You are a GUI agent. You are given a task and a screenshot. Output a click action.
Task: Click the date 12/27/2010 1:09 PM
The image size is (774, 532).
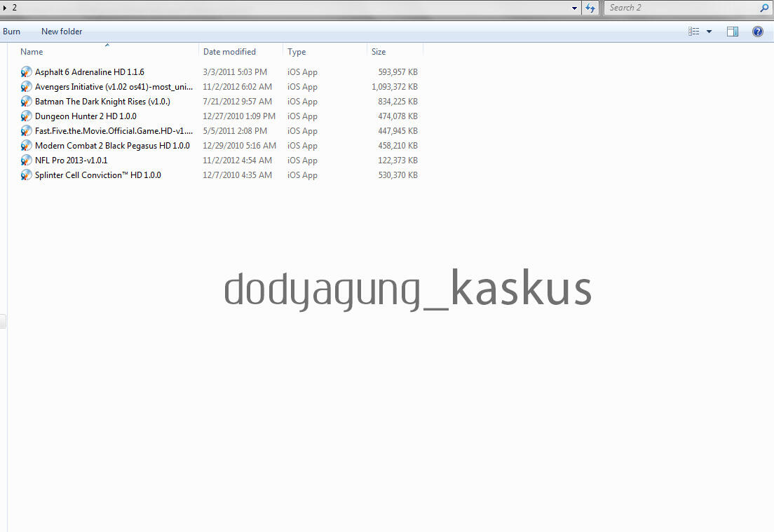239,116
